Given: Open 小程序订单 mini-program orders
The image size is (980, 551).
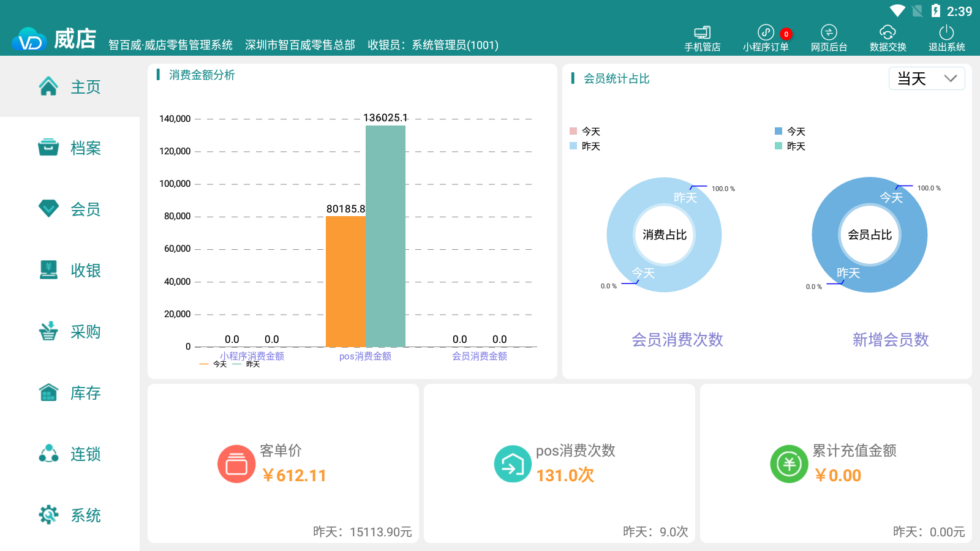Looking at the screenshot, I should (x=766, y=38).
